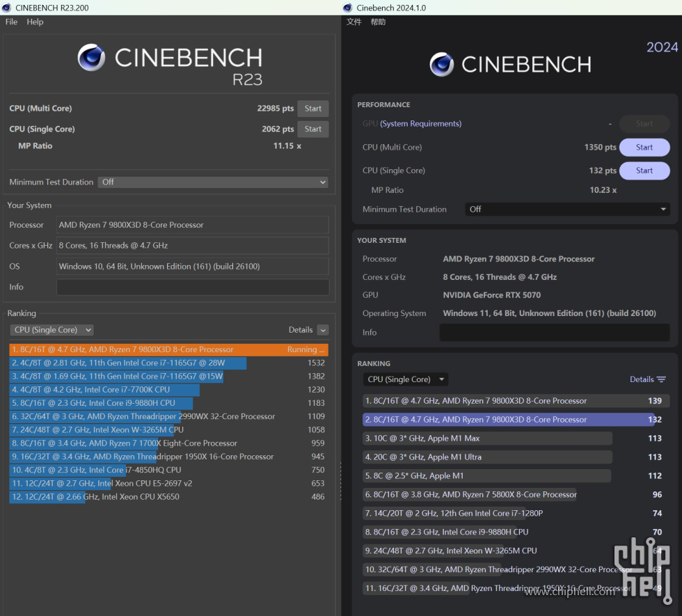The image size is (682, 616).
Task: Click the Details link in Cinebench 2024 ranking
Action: tap(642, 379)
